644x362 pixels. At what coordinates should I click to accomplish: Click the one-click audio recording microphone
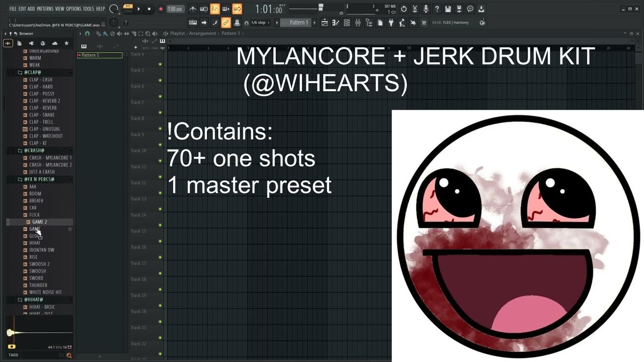click(x=426, y=9)
